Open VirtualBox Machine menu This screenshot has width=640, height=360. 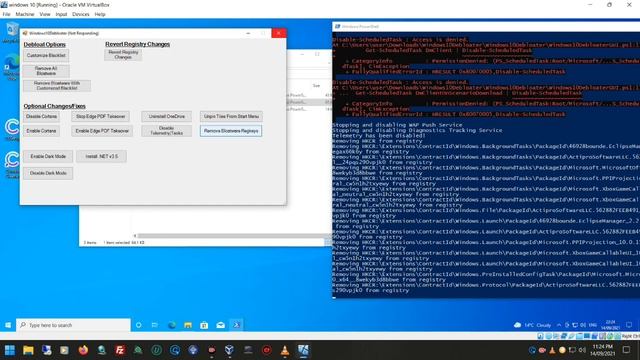click(25, 14)
